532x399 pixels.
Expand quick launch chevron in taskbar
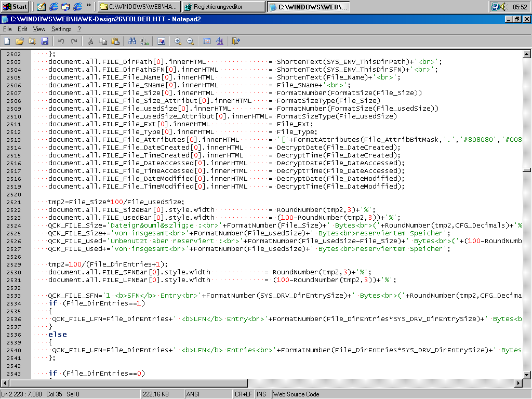pyautogui.click(x=89, y=5)
